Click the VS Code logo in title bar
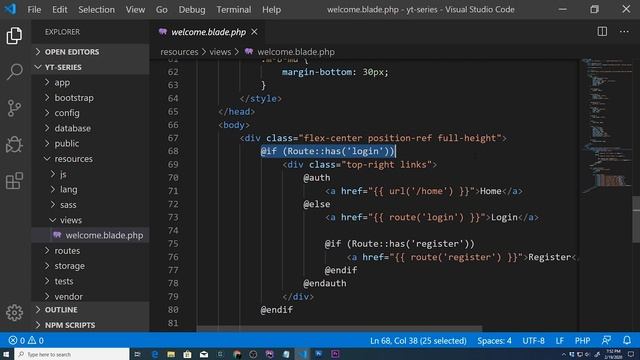This screenshot has width=640, height=360. pos(10,9)
